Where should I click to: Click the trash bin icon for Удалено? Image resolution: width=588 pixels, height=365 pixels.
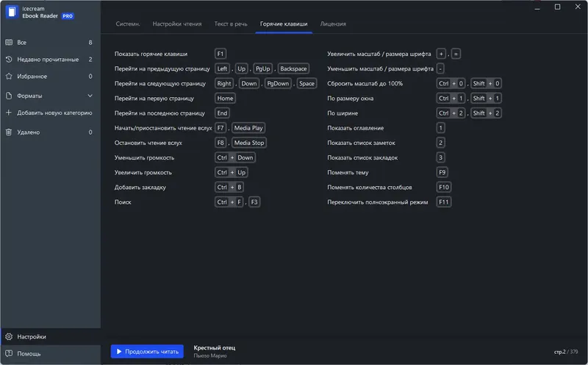[9, 132]
